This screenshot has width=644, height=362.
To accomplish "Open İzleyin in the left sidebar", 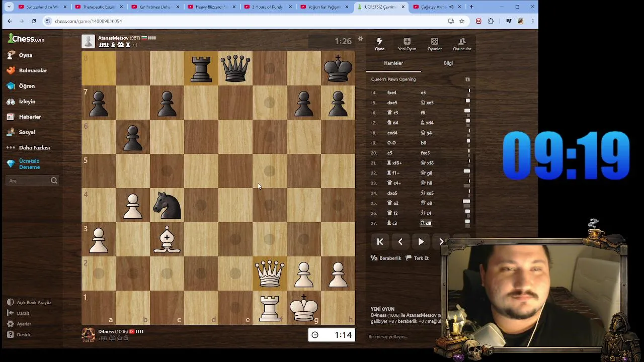I will [22, 102].
